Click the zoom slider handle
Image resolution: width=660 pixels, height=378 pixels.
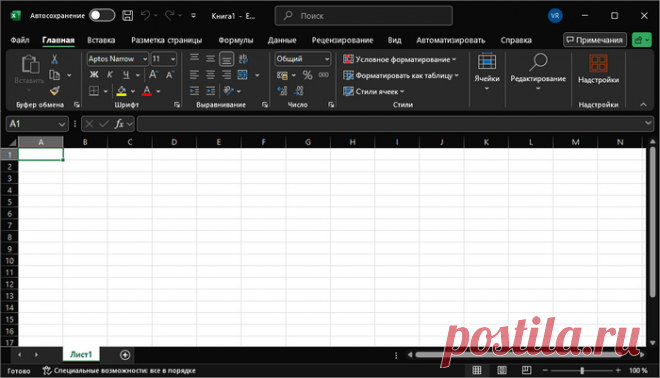(582, 370)
